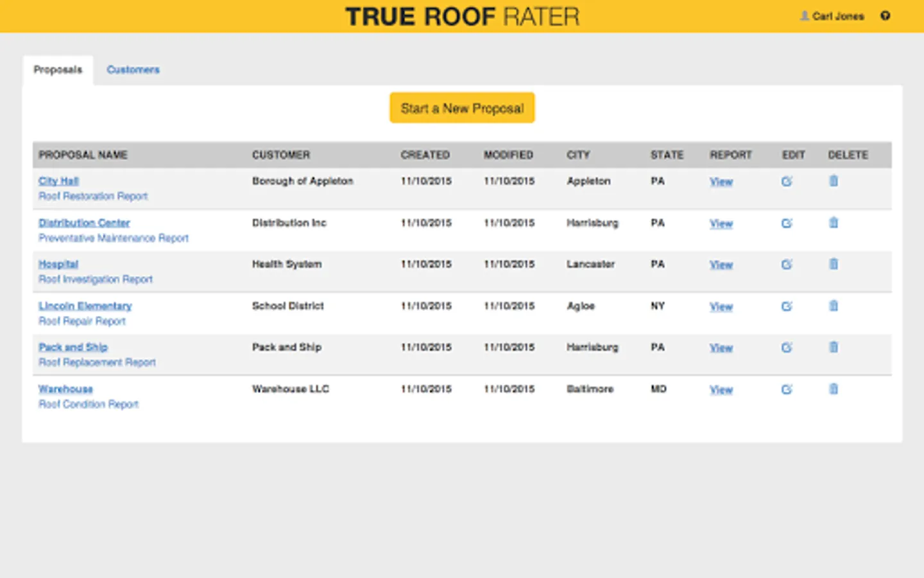Switch to the Customers tab
Viewport: 924px width, 578px height.
pos(133,69)
